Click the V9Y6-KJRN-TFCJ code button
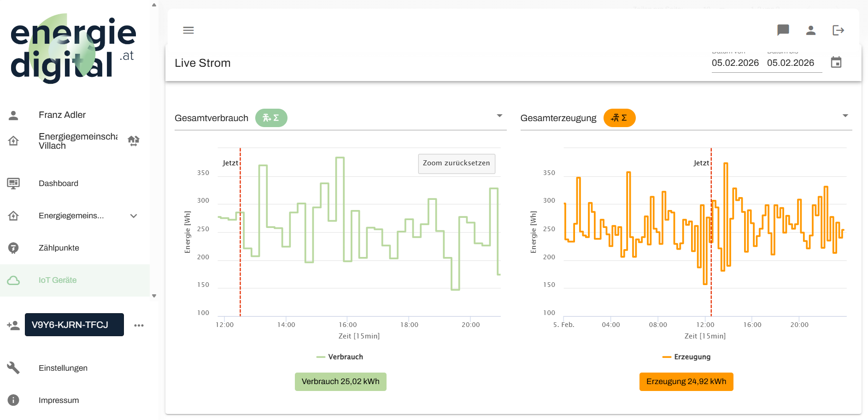The width and height of the screenshot is (868, 420). click(x=74, y=325)
